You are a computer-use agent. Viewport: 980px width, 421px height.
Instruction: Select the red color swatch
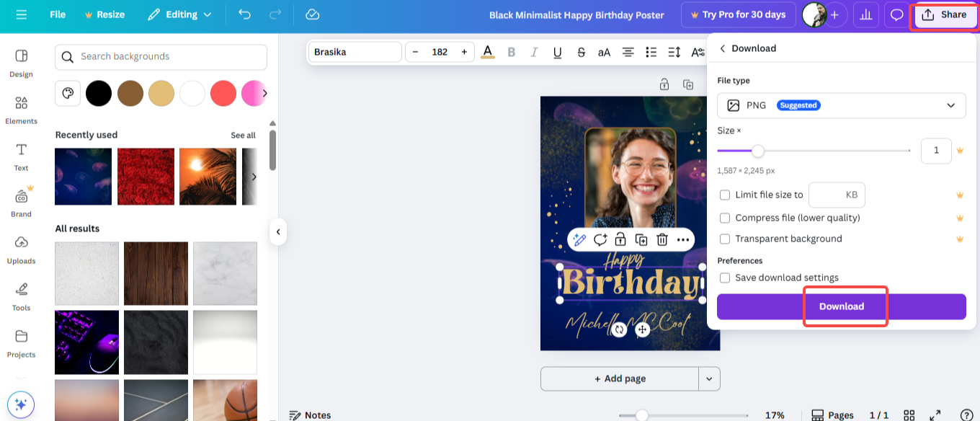[223, 93]
